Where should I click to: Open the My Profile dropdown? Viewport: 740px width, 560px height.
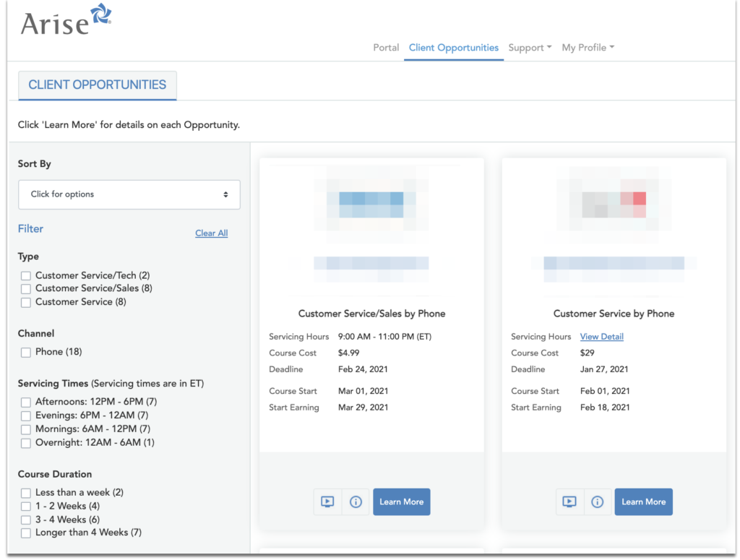(x=588, y=47)
